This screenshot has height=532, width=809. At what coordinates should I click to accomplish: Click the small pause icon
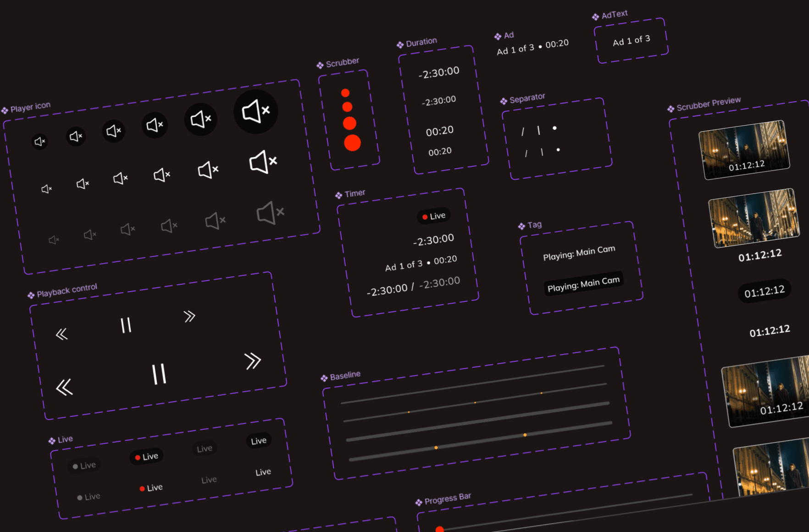pyautogui.click(x=126, y=325)
